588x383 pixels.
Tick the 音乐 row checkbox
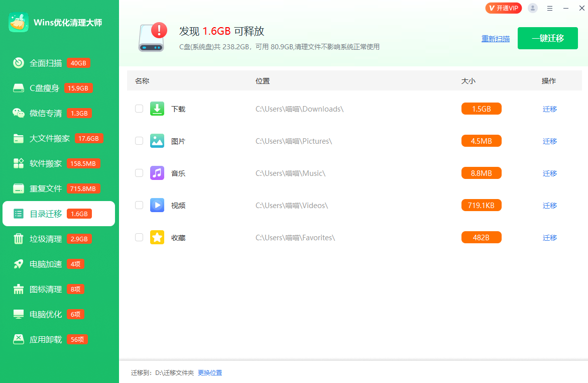pos(139,173)
